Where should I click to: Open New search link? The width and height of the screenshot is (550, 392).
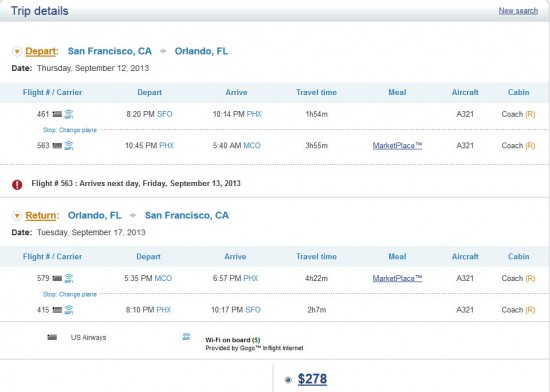[x=518, y=11]
